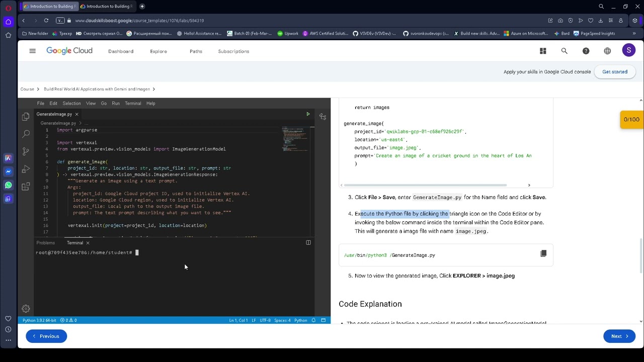The image size is (644, 362).
Task: Show more bookmarks with double chevron
Action: [634, 34]
